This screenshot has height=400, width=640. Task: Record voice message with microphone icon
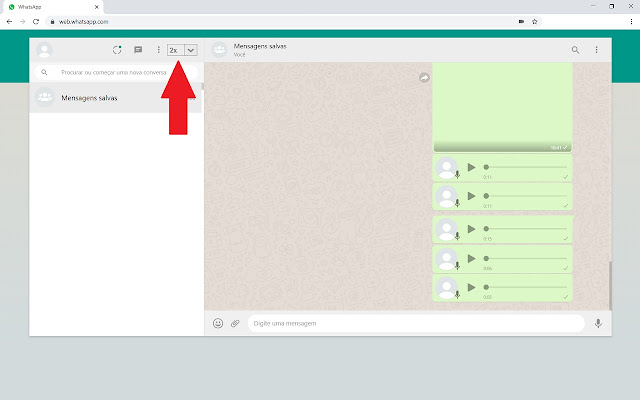[598, 323]
